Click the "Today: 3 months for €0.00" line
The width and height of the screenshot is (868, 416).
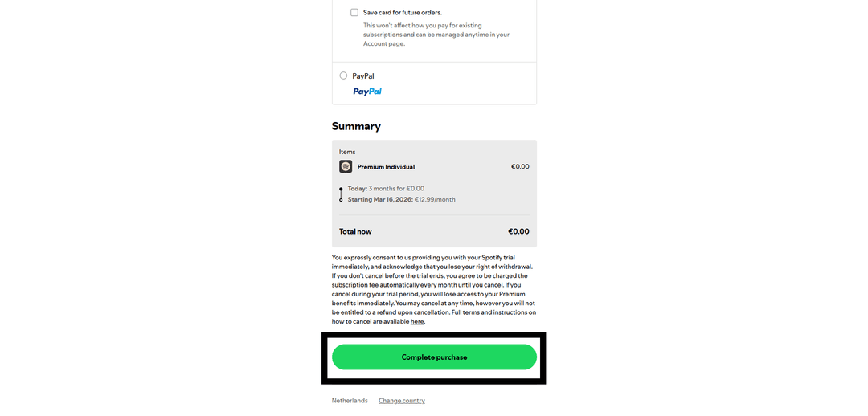[x=386, y=189]
